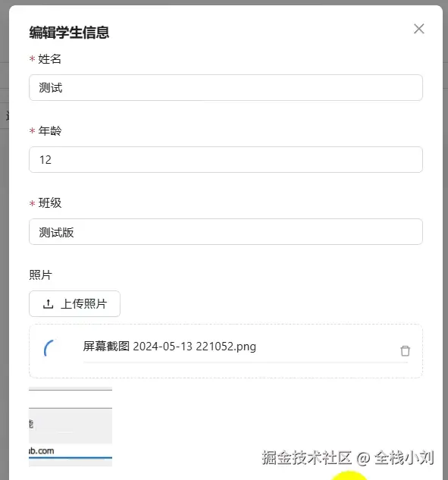448x480 pixels.
Task: Click the 年龄 field label
Action: click(x=49, y=131)
